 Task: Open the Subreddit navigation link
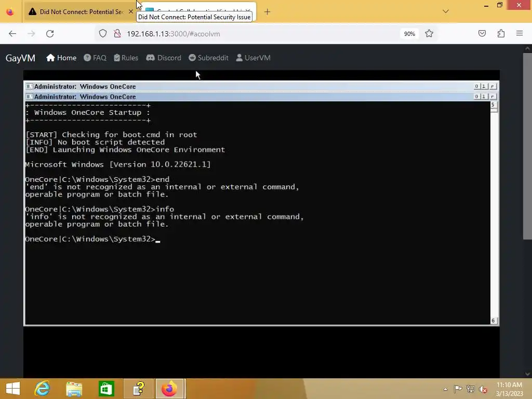(208, 58)
